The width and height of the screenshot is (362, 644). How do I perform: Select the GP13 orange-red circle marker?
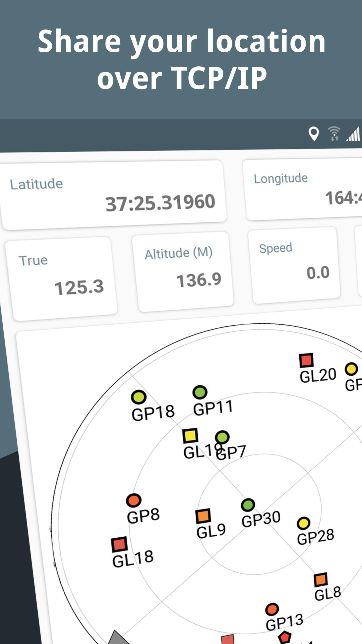click(272, 609)
